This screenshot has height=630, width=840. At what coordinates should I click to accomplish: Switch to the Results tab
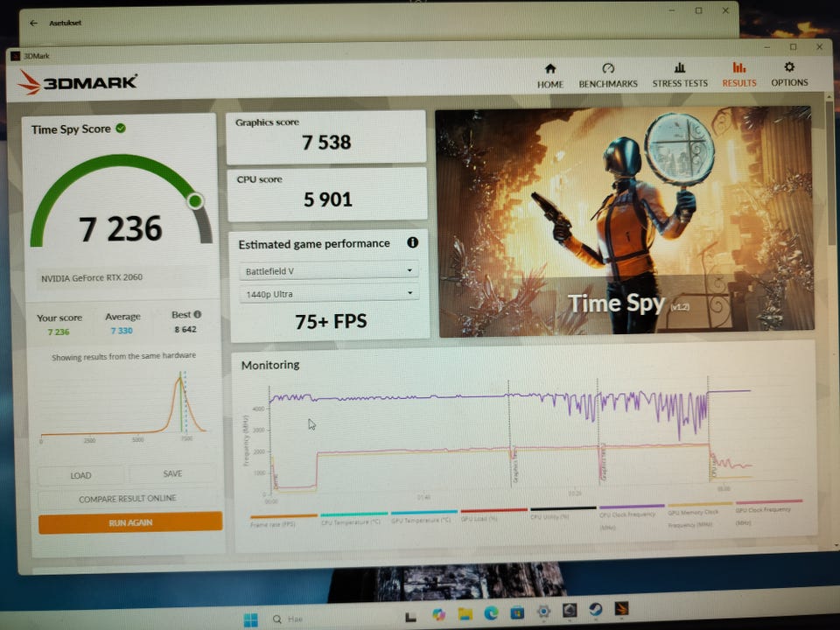click(739, 73)
